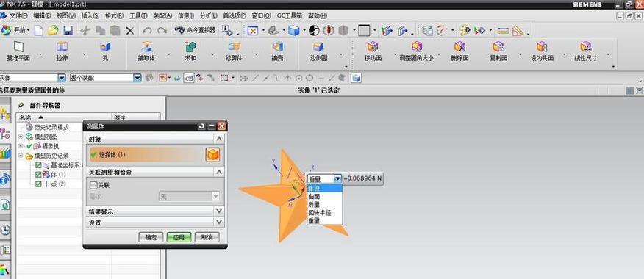
Task: Collapse the 关联测量和检查 section
Action: coord(219,173)
